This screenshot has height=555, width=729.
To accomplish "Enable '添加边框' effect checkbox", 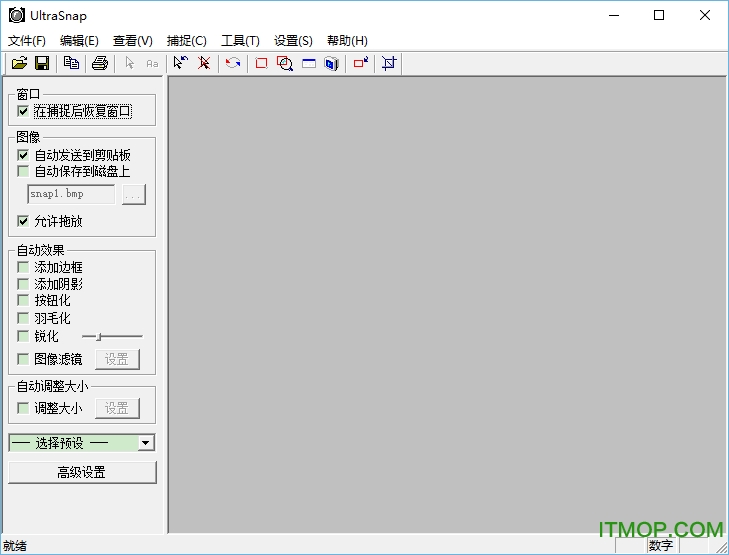I will pos(23,267).
